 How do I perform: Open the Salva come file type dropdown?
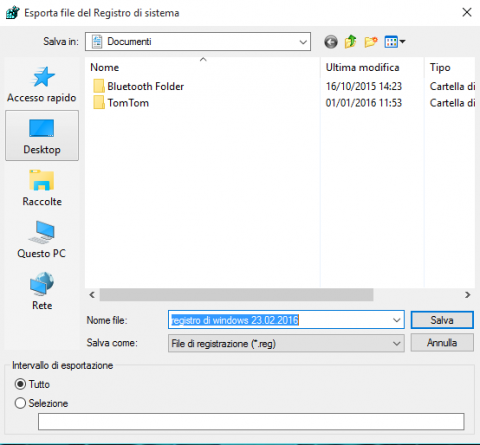click(x=286, y=343)
